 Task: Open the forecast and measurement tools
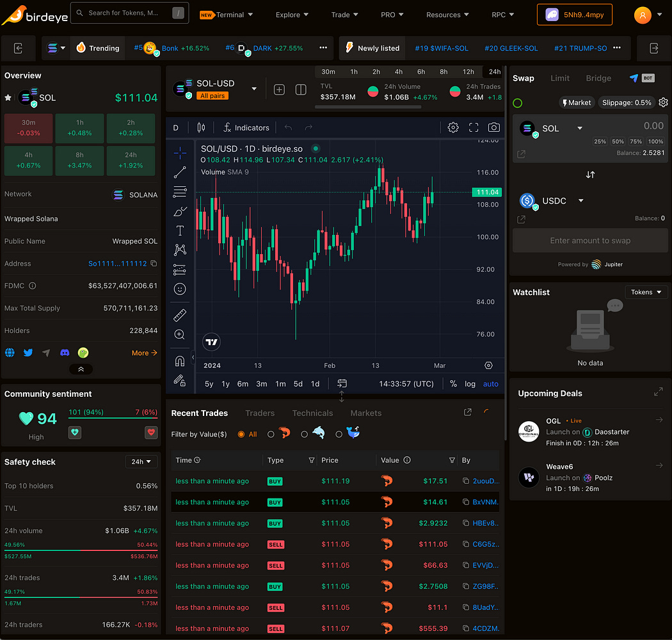tap(180, 269)
